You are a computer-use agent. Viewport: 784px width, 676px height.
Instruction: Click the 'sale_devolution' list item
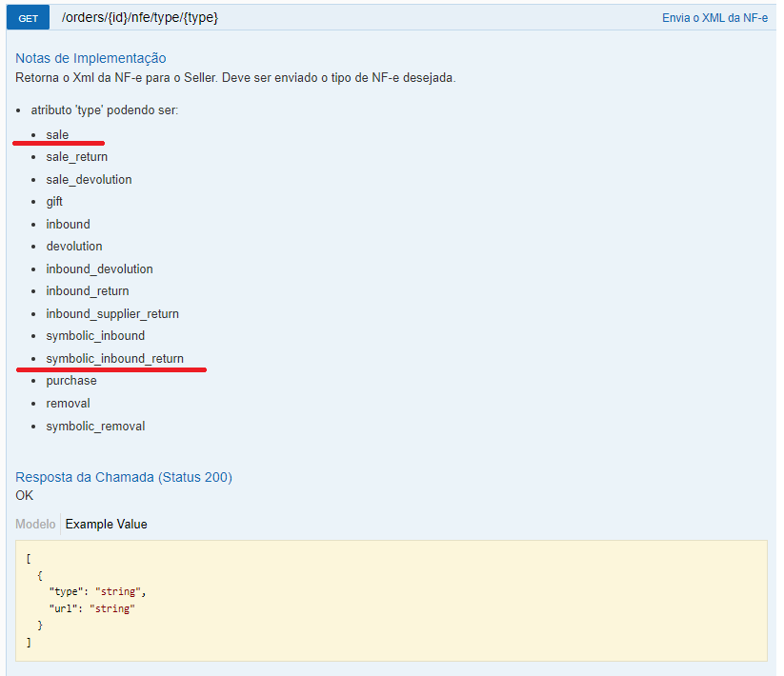point(89,180)
